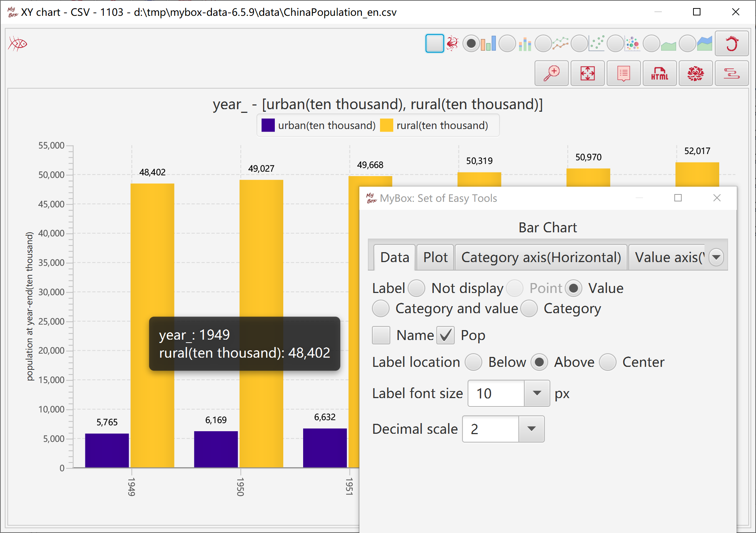Viewport: 756px width, 533px height.
Task: Select the Not display label option
Action: [x=416, y=288]
